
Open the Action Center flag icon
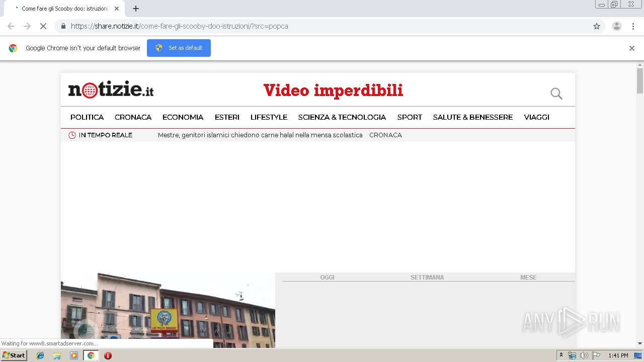[x=596, y=355]
